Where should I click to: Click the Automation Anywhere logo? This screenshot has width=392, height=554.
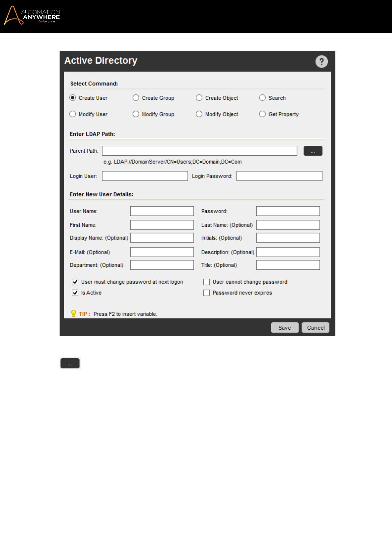coord(32,15)
